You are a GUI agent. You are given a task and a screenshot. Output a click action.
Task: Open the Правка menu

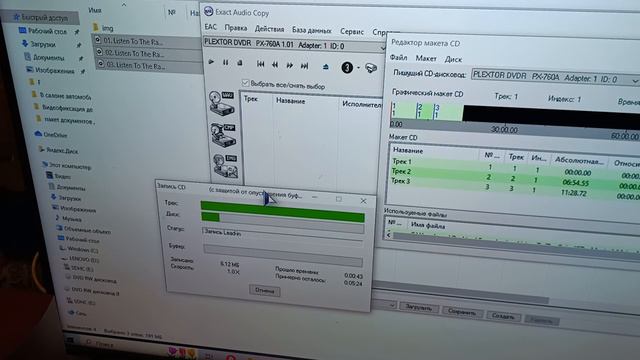236,28
